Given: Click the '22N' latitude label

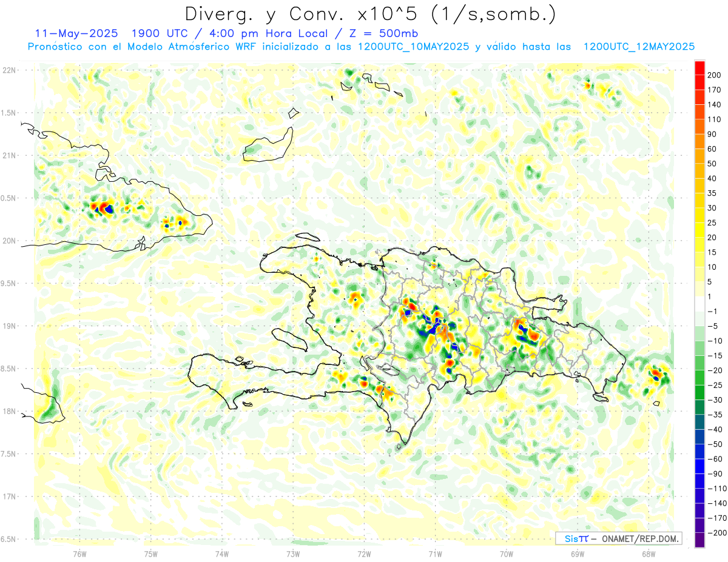Looking at the screenshot, I should (x=10, y=70).
